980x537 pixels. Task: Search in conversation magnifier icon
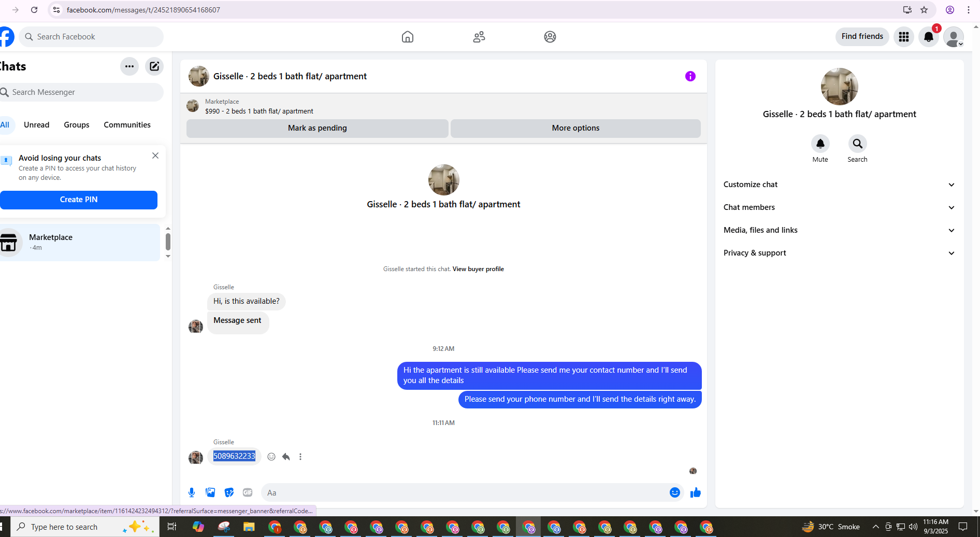857,144
